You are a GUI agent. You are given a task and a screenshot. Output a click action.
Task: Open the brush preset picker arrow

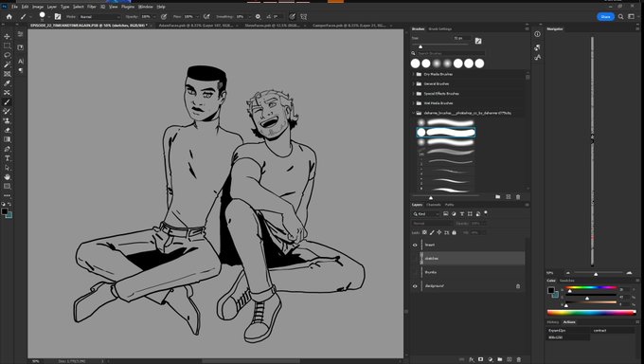point(48,17)
